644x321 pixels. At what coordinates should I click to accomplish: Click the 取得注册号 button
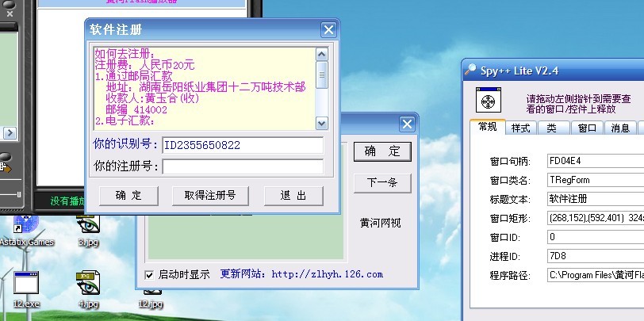pyautogui.click(x=210, y=196)
